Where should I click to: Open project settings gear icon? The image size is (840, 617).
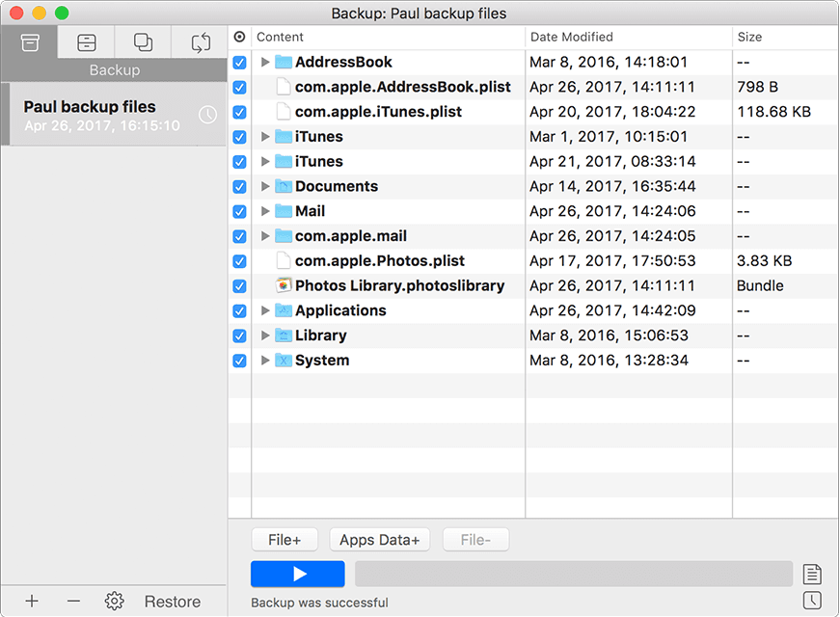[x=114, y=601]
